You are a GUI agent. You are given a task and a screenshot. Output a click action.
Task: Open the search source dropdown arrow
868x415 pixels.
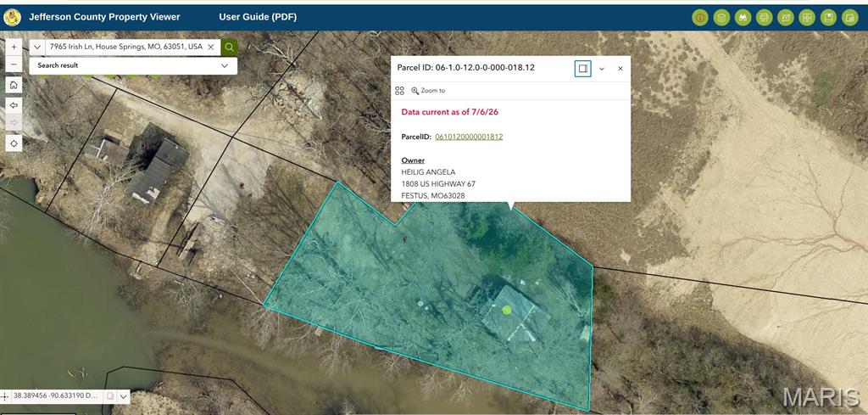37,47
